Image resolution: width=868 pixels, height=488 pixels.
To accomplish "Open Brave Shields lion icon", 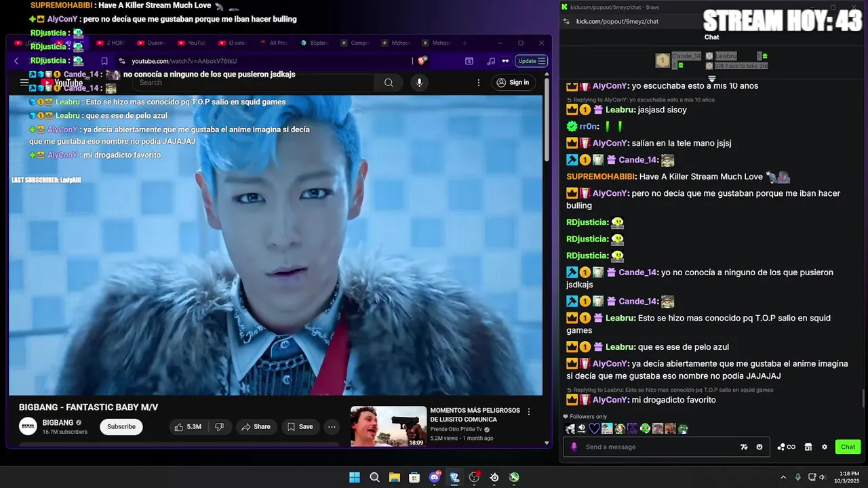I will click(422, 61).
